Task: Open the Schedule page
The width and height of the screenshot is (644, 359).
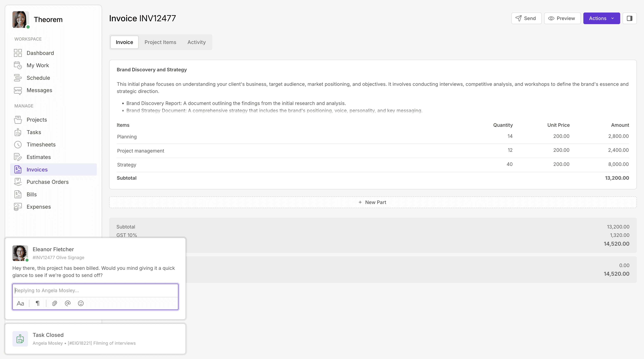Action: [x=38, y=78]
